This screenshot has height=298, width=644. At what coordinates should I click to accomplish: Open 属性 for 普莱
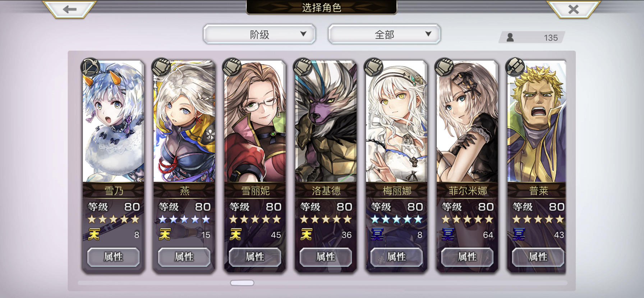[x=538, y=257]
